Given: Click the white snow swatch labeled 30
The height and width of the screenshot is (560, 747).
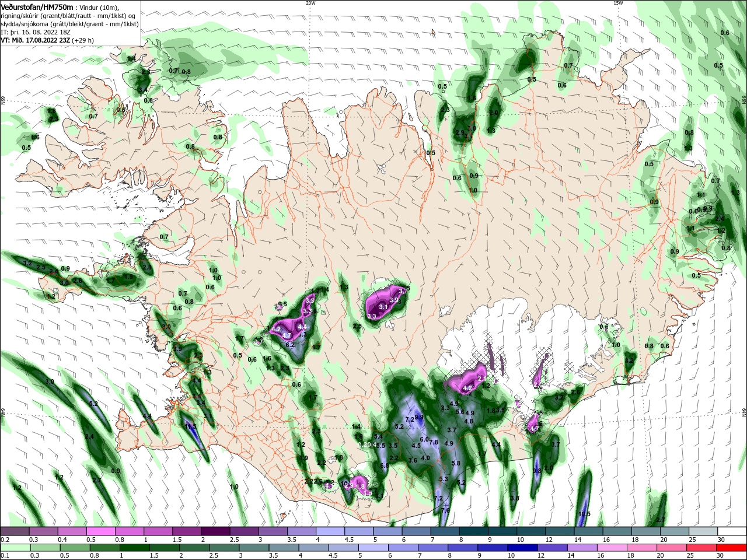Looking at the screenshot, I should click(732, 531).
